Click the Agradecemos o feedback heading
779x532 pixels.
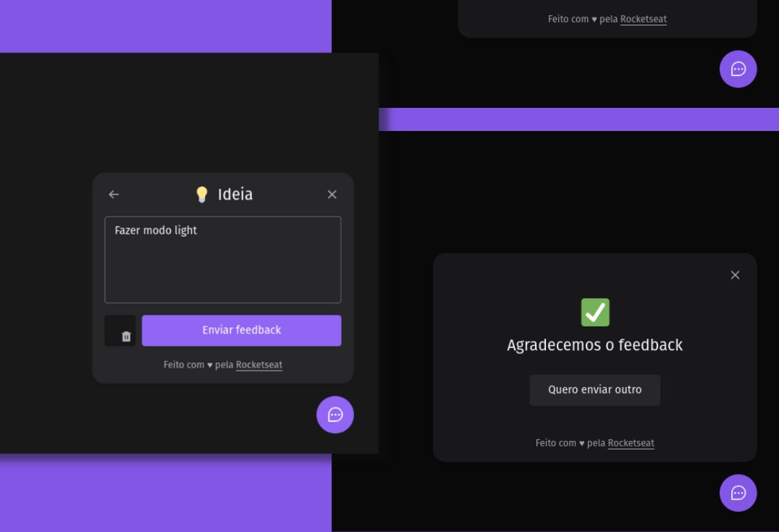point(594,345)
